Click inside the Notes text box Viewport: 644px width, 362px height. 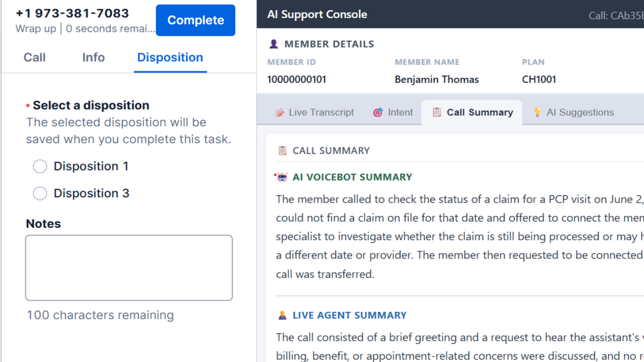129,268
